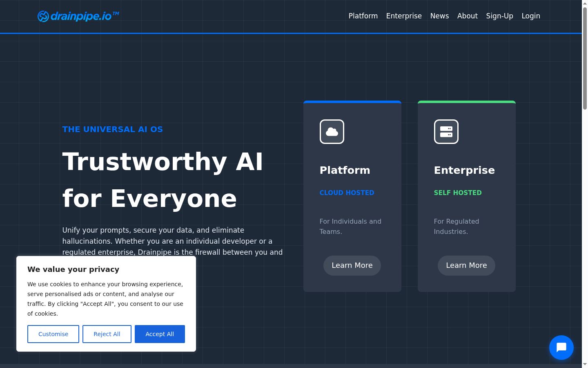Open the Platform nav menu item
588x368 pixels.
[x=363, y=16]
